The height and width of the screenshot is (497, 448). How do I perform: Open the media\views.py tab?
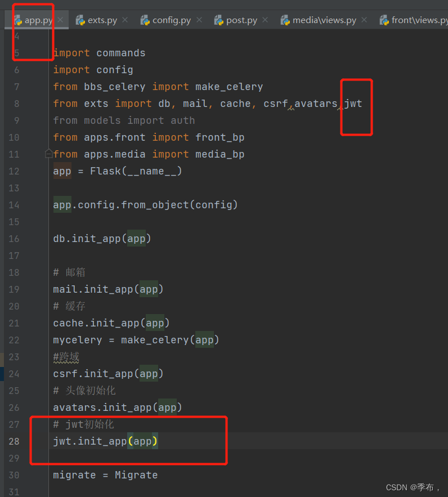pos(324,20)
